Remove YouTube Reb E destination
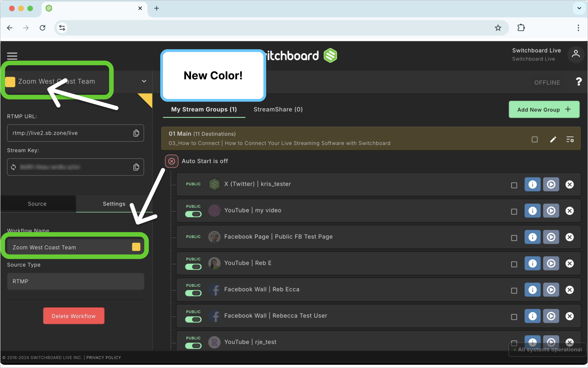Image resolution: width=588 pixels, height=368 pixels. 570,263
